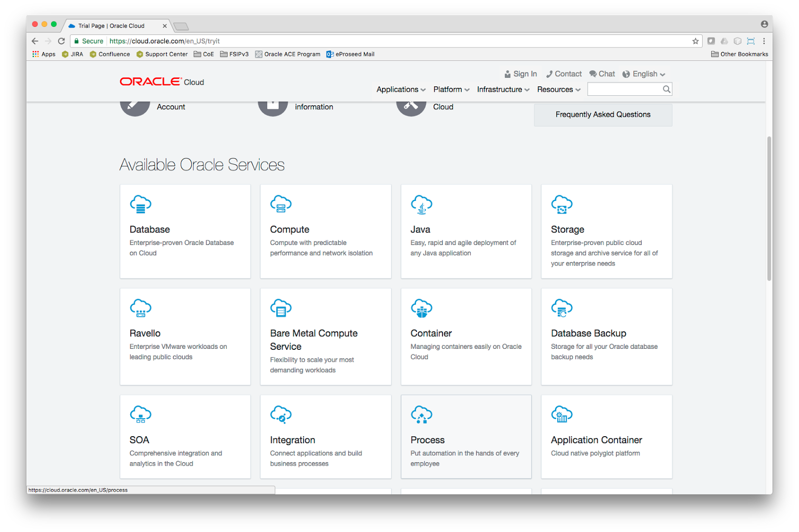Viewport: 799px width, 532px height.
Task: Click the page refresh icon
Action: pos(61,41)
